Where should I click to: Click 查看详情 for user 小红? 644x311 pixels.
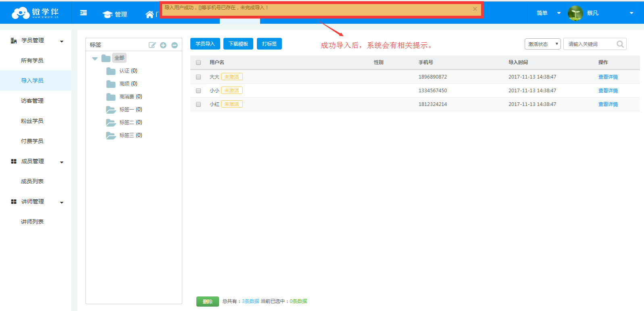click(608, 104)
